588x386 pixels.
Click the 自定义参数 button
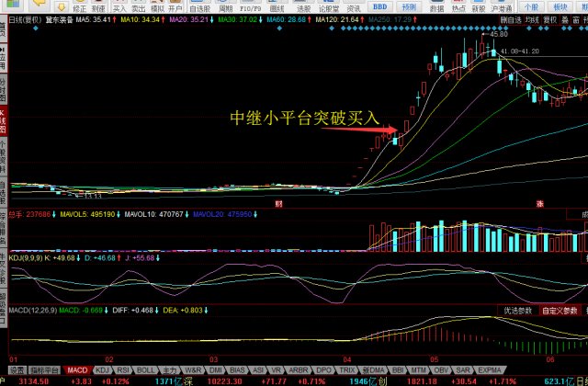[x=560, y=311]
